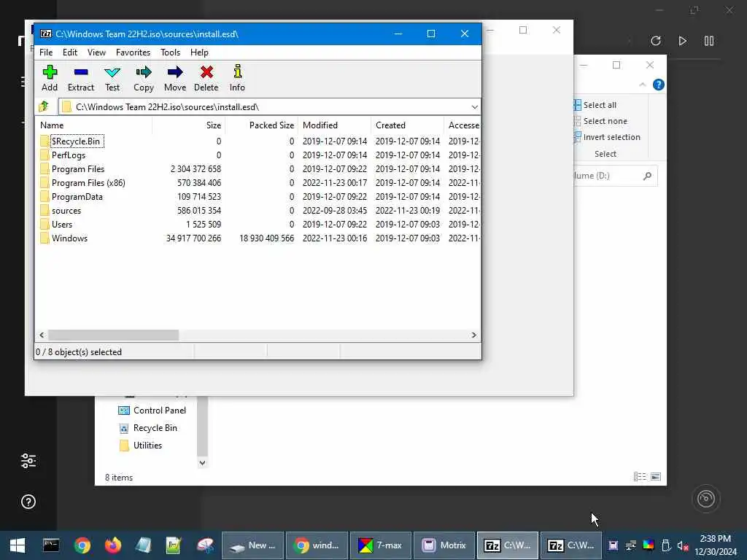Screen dimensions: 747x560
Task: Open the Help menu
Action: tap(199, 52)
